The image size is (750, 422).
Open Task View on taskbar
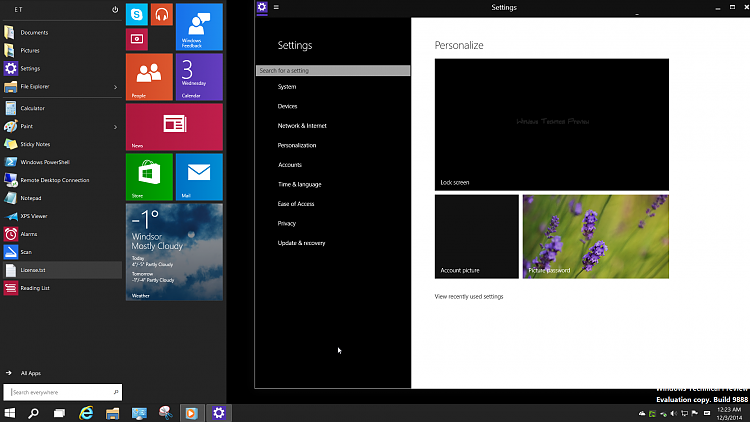point(59,413)
